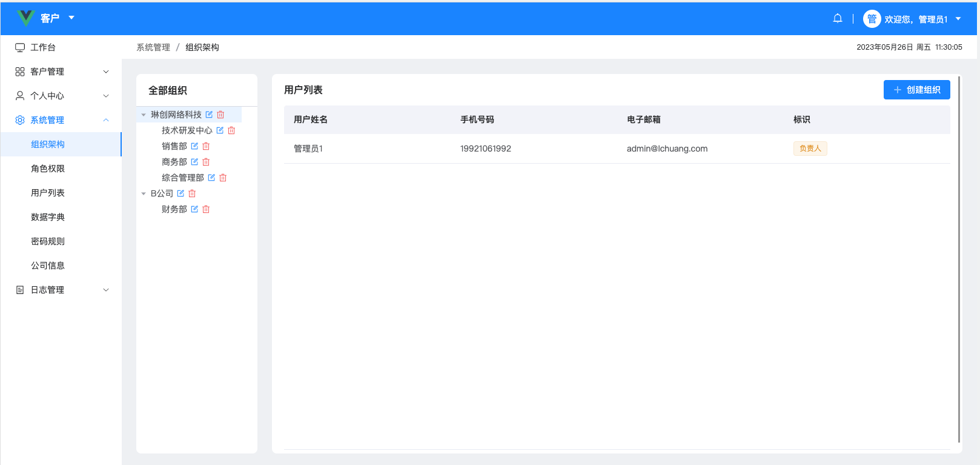Select 商务部 tree node
Image resolution: width=980 pixels, height=465 pixels.
pyautogui.click(x=174, y=162)
